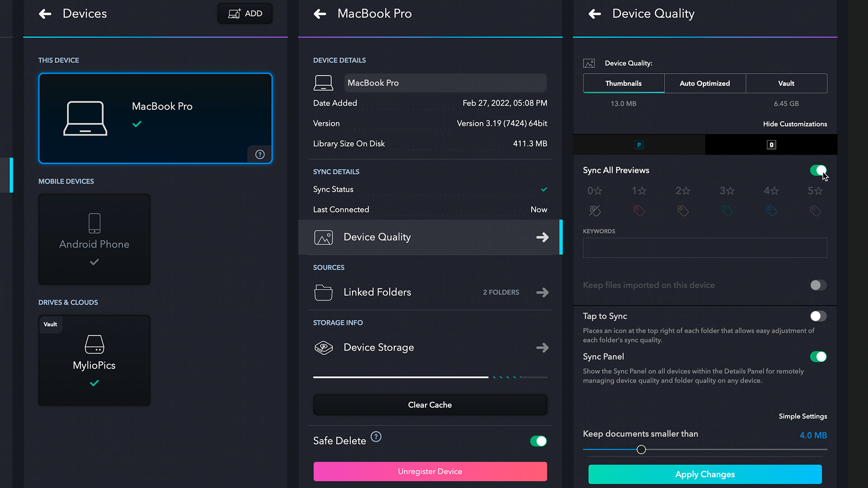Select the purple label tag
The height and width of the screenshot is (488, 868).
pos(816,211)
